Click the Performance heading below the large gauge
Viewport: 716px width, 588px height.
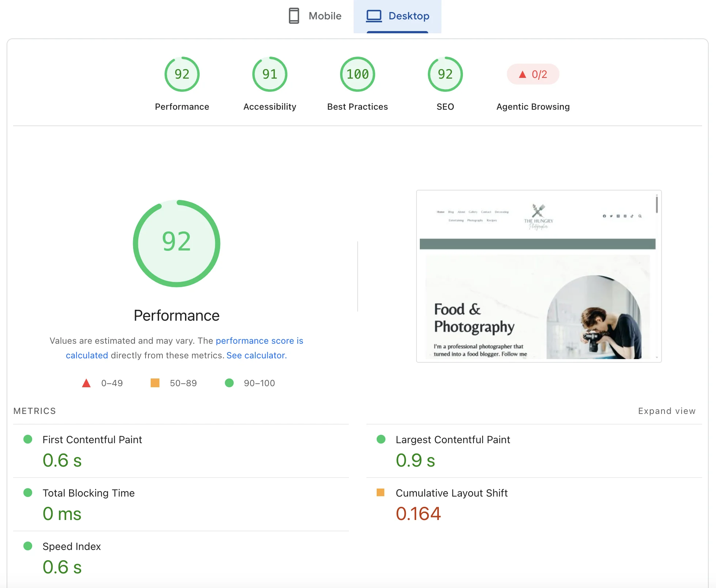tap(177, 316)
